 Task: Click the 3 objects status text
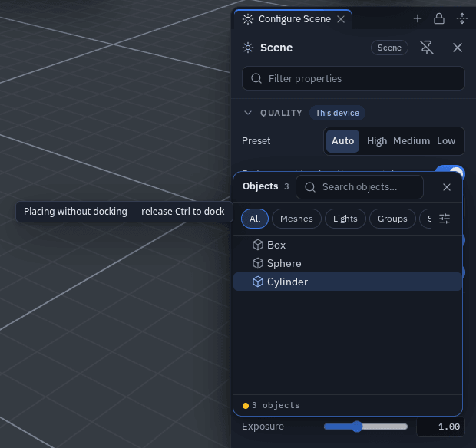tap(276, 405)
